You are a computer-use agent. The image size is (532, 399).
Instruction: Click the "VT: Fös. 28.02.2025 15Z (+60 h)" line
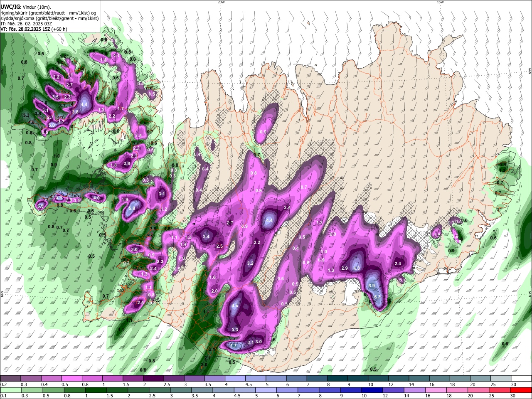34,29
